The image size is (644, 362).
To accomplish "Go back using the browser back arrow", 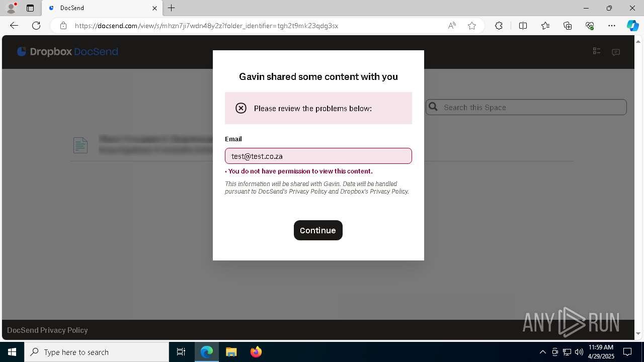I will (14, 26).
